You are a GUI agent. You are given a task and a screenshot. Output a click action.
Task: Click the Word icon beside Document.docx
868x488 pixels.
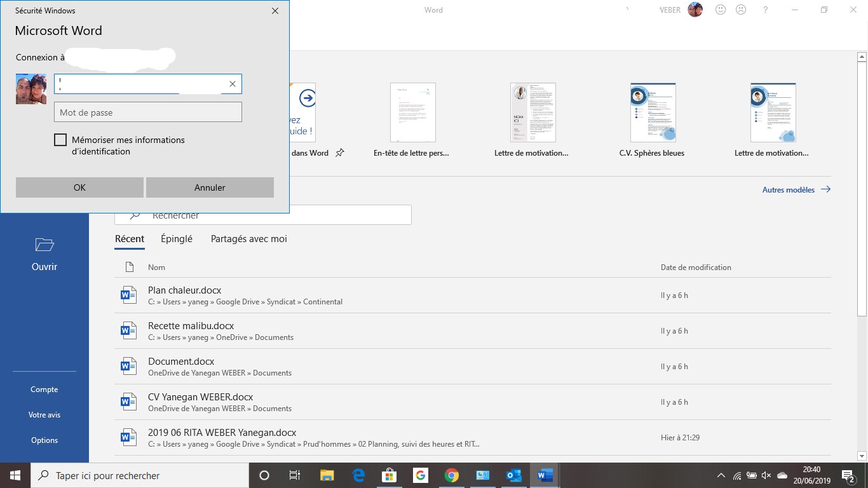click(x=129, y=366)
